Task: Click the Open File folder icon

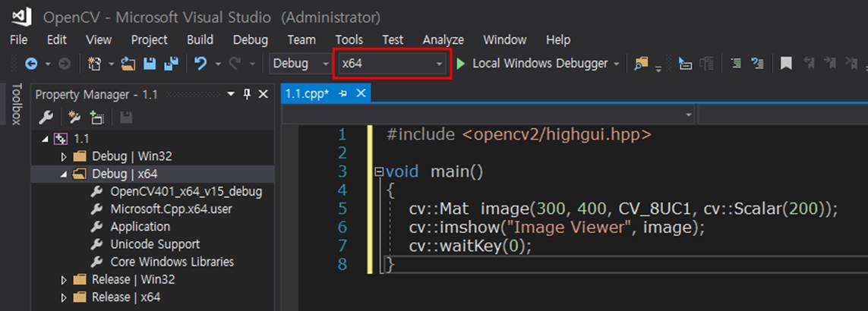Action: 128,64
